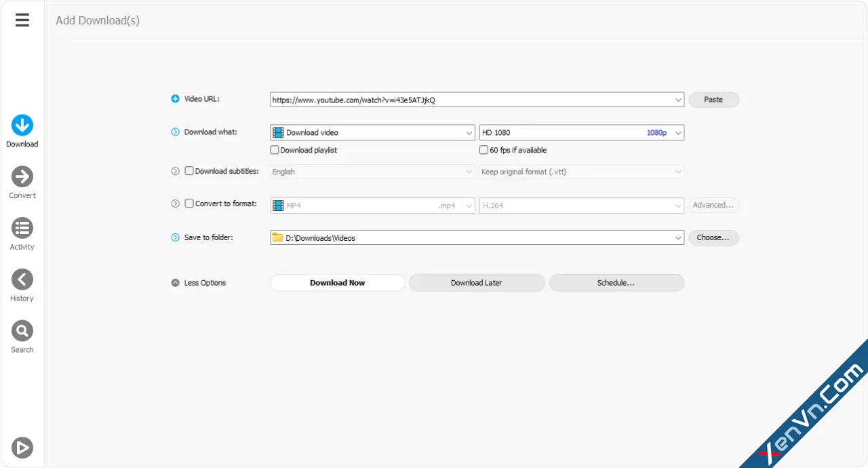
Task: Click the Less Options label
Action: click(205, 283)
